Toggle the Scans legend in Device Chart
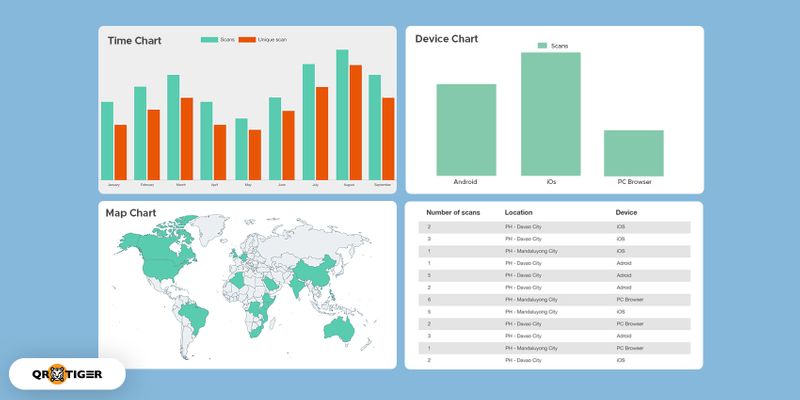Viewport: 800px width, 400px height. coord(553,46)
